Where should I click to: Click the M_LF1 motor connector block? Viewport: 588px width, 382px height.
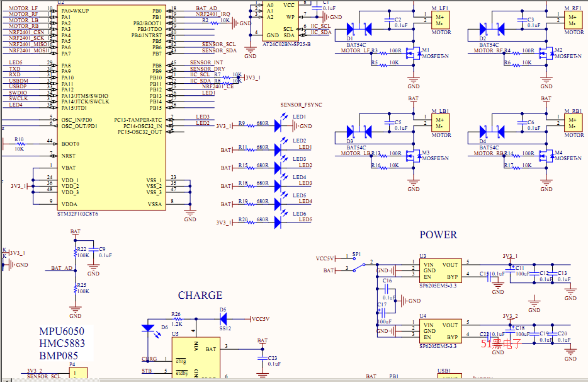point(440,20)
